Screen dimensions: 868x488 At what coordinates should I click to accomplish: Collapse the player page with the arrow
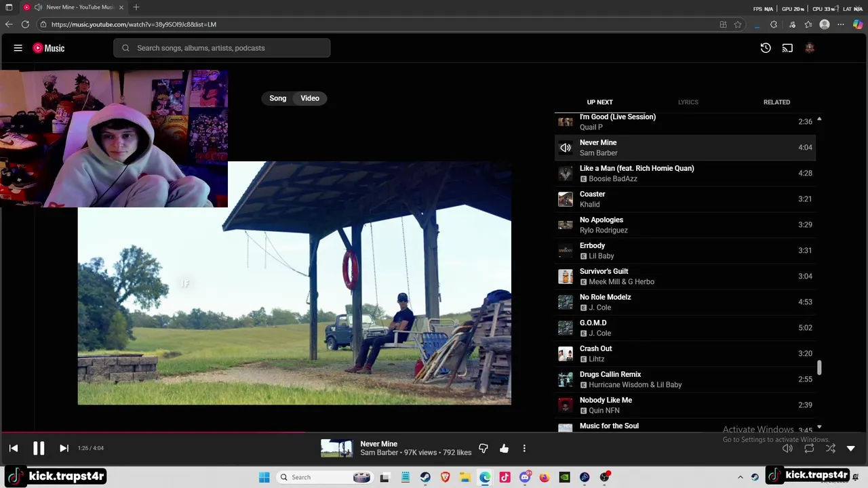(851, 448)
